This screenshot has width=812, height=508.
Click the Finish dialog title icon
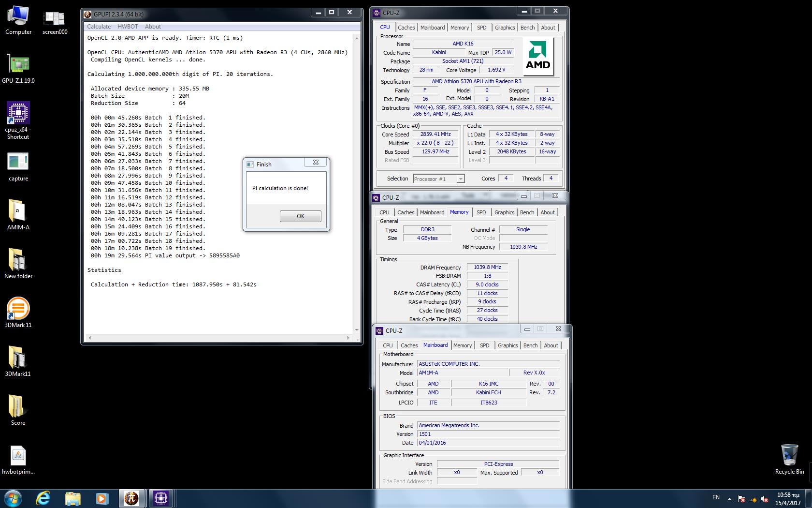250,164
